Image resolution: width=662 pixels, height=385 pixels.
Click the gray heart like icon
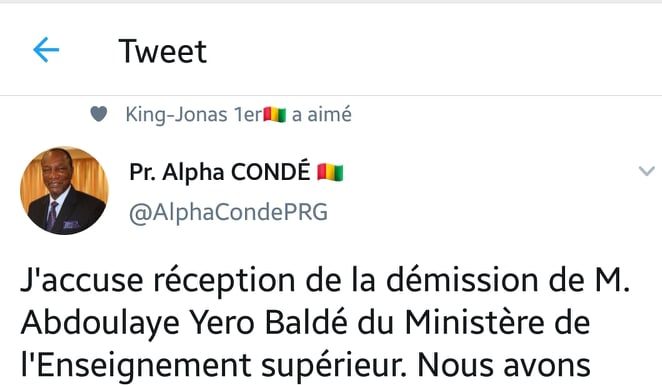99,114
